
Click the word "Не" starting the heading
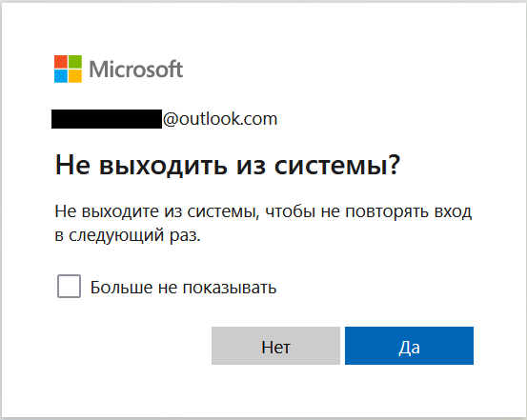tap(72, 165)
